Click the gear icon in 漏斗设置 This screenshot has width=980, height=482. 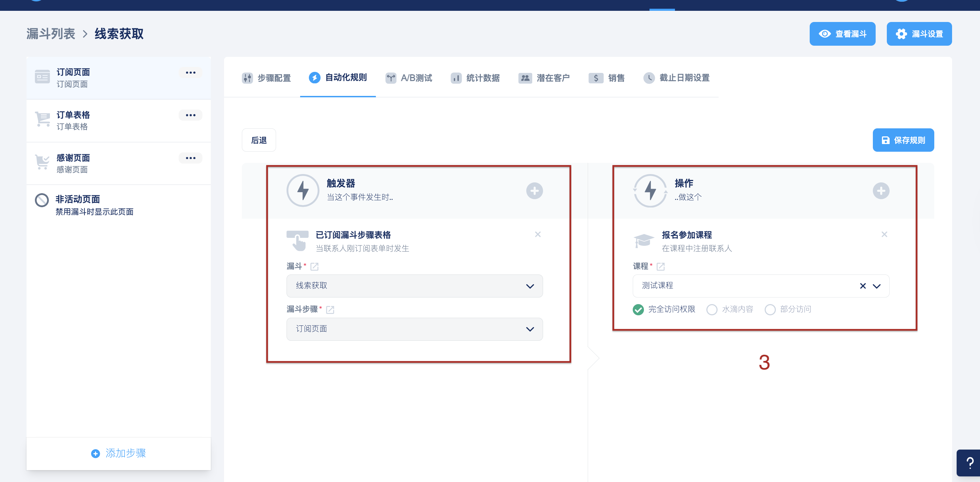click(901, 34)
